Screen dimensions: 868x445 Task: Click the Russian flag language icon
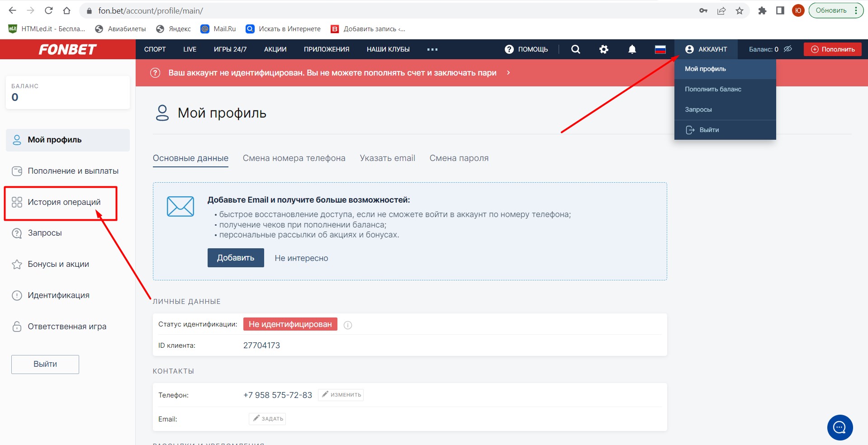[x=660, y=49]
